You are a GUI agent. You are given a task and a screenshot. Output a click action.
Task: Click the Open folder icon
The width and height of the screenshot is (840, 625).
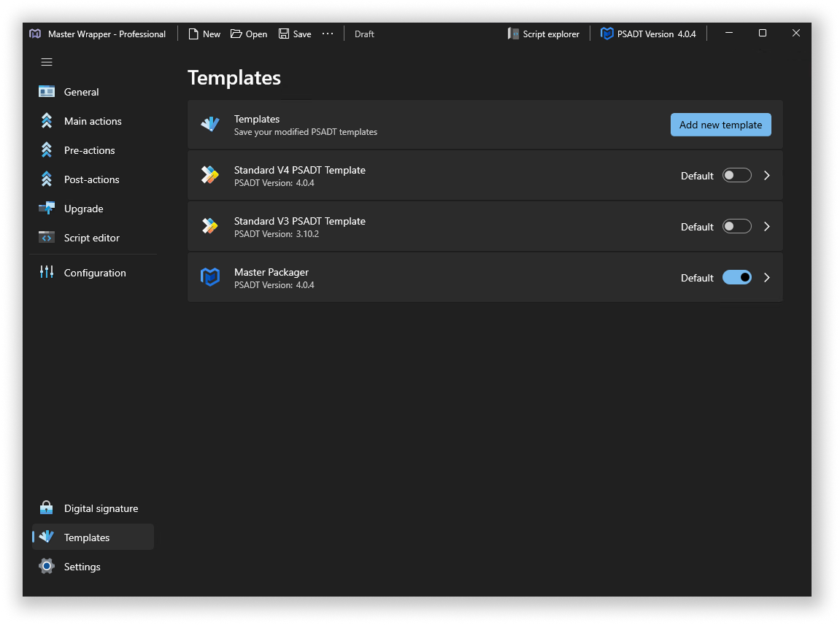pos(236,34)
